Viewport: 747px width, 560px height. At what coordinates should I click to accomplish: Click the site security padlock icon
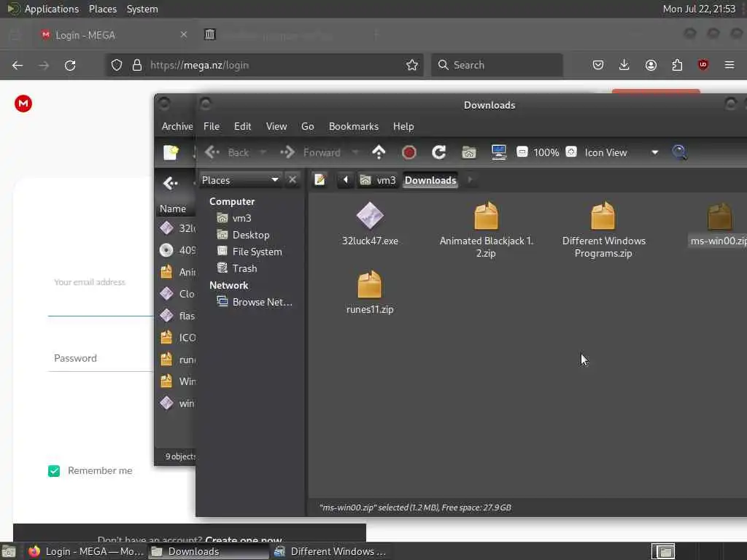tap(136, 65)
